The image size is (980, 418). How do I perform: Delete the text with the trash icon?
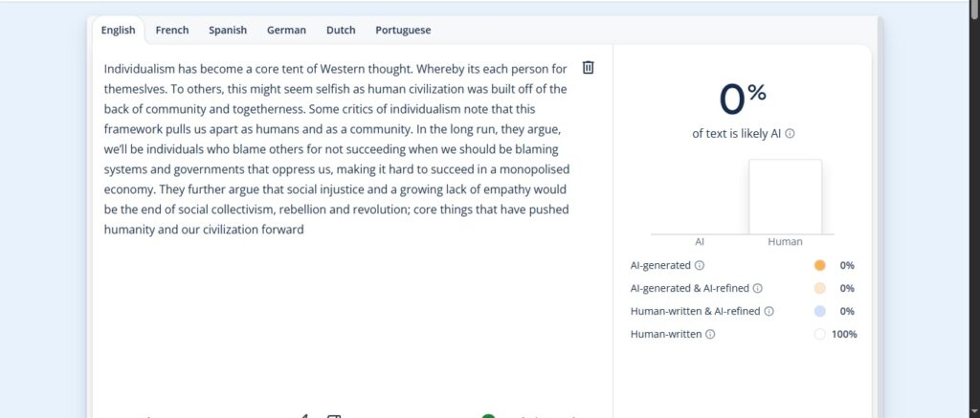(x=589, y=68)
